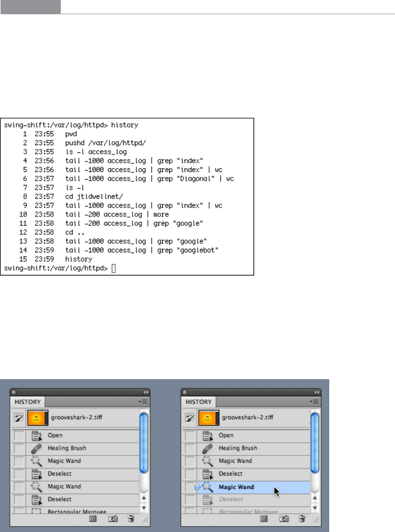Click the last Deselect state icon in left History panel
This screenshot has height=532, width=395.
click(36, 500)
